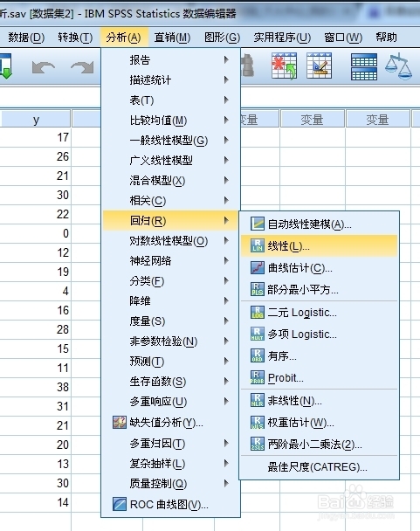Click cell with value 17 in y column
The width and height of the screenshot is (420, 531).
point(36,137)
